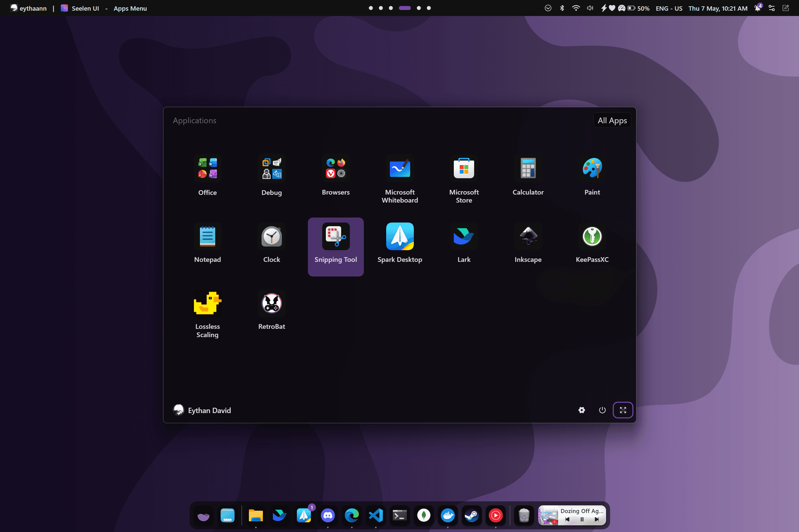Open the Eythan David user profile
Screen dimensions: 799x532
coord(202,410)
